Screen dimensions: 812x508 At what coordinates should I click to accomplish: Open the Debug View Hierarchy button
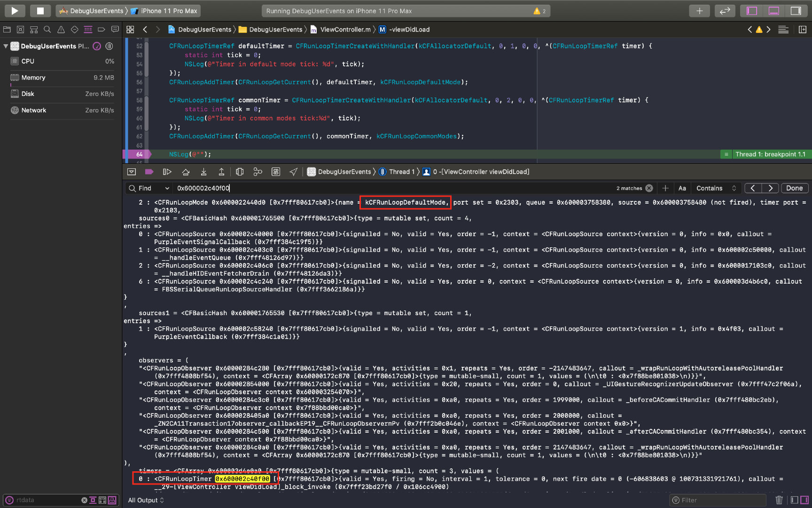coord(240,172)
